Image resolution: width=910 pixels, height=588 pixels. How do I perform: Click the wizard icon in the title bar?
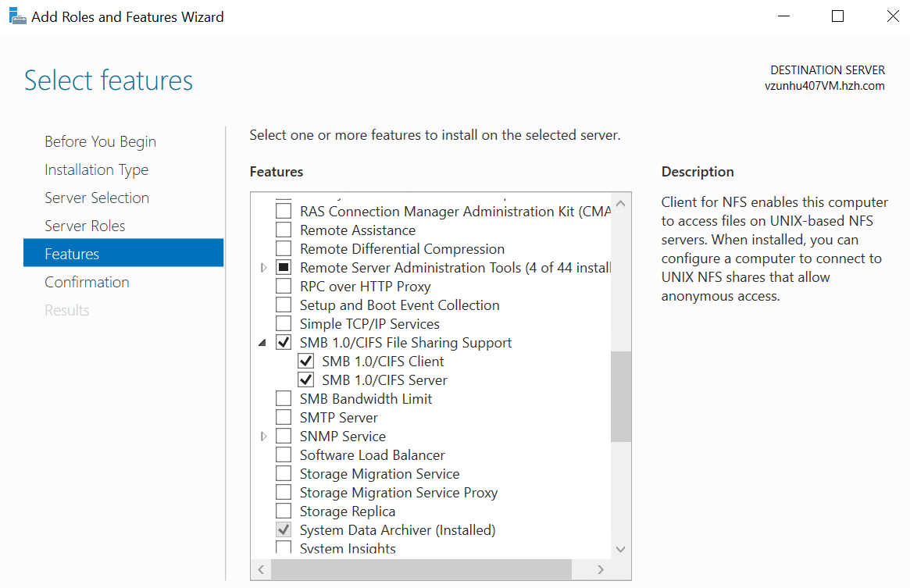(x=16, y=16)
